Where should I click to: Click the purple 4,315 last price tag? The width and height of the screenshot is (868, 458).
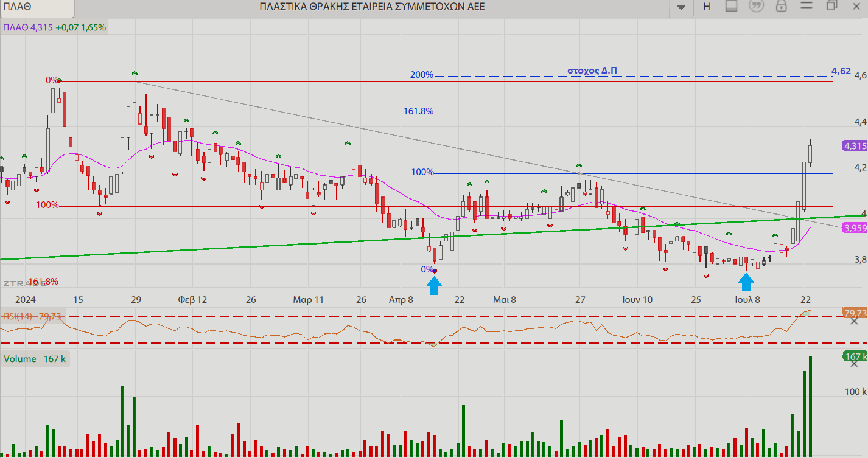pos(855,145)
